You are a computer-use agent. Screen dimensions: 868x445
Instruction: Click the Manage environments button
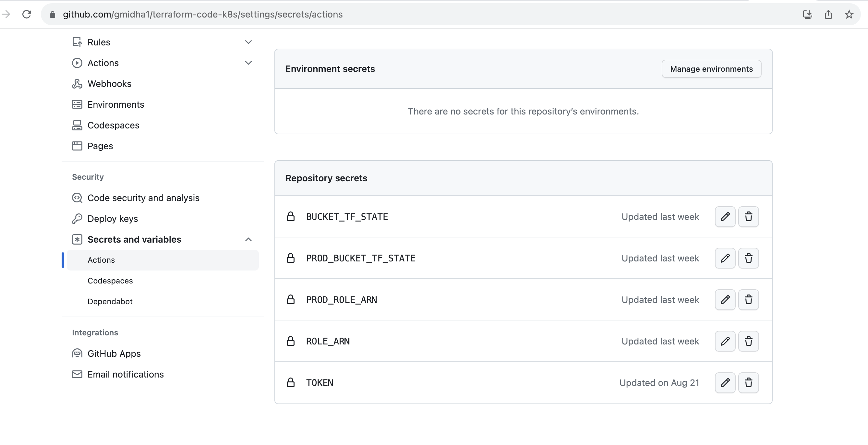click(711, 69)
